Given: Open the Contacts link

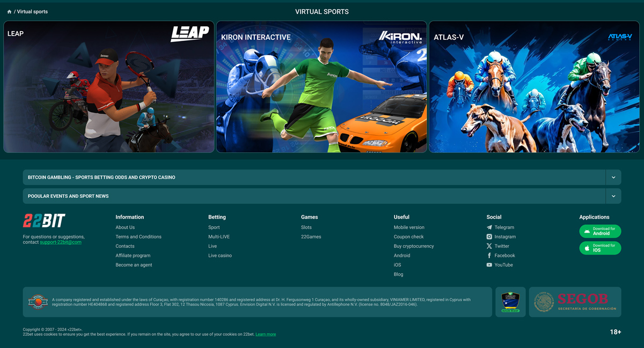Looking at the screenshot, I should pyautogui.click(x=125, y=246).
